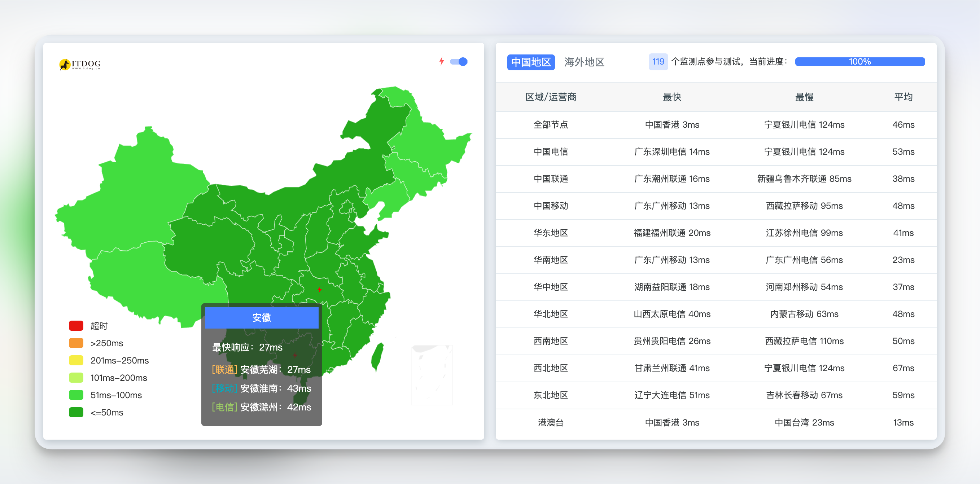This screenshot has width=980, height=484.
Task: Select the 港澳台 row label
Action: [x=551, y=422]
